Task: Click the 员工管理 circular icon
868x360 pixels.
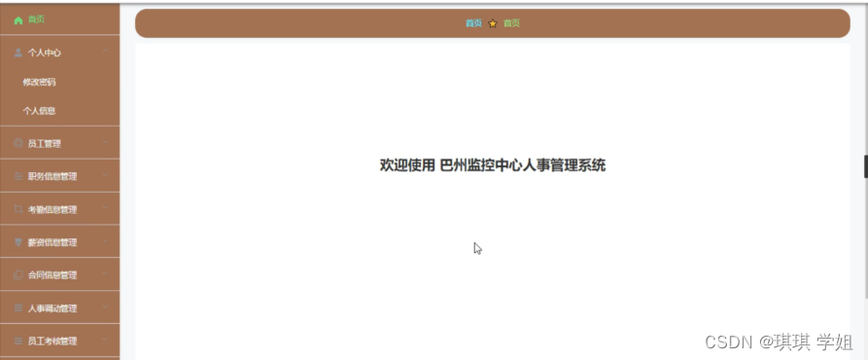Action: (x=18, y=143)
